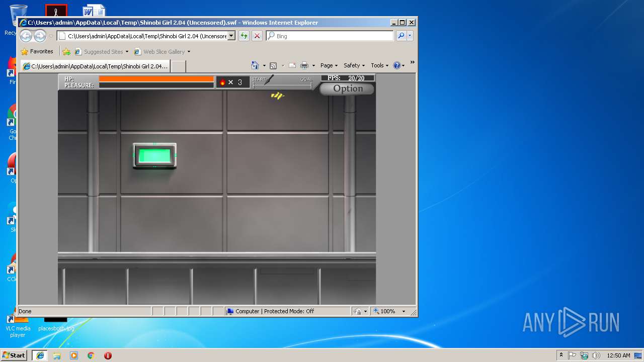
Task: Go back with the IE Back arrow
Action: pos(26,36)
